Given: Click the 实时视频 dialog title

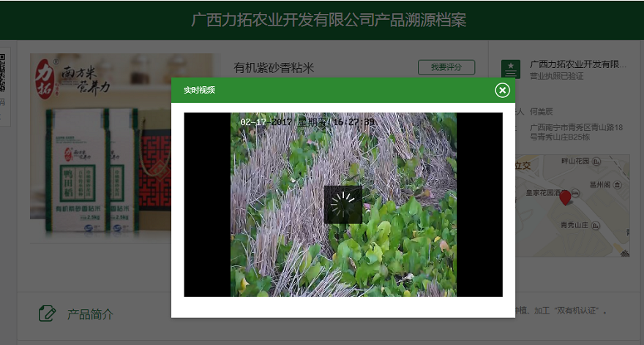Looking at the screenshot, I should pyautogui.click(x=199, y=90).
